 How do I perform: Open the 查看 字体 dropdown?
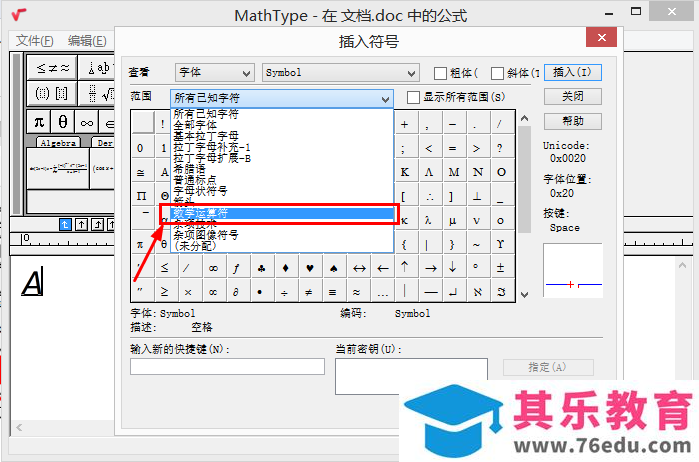click(214, 73)
